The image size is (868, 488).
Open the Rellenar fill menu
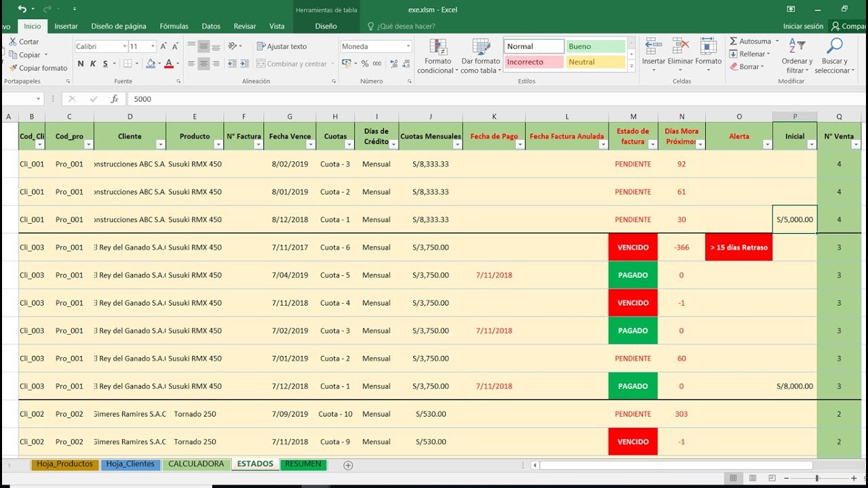pos(750,54)
